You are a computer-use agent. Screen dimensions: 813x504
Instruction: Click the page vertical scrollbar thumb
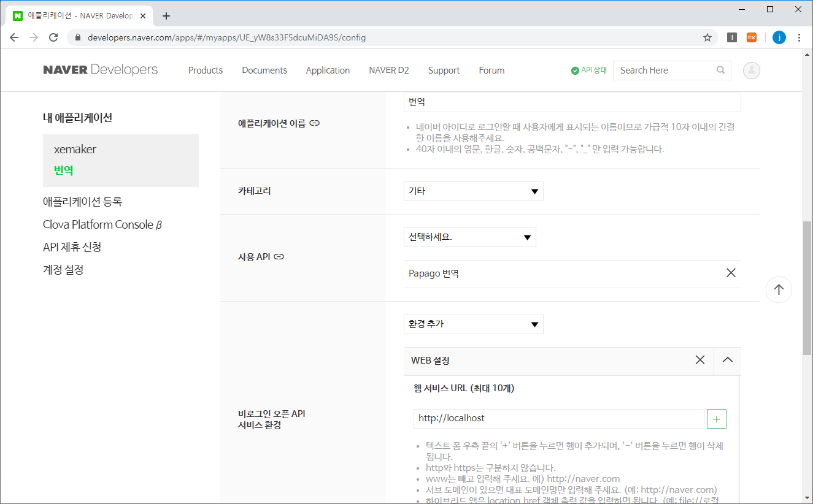pos(807,288)
